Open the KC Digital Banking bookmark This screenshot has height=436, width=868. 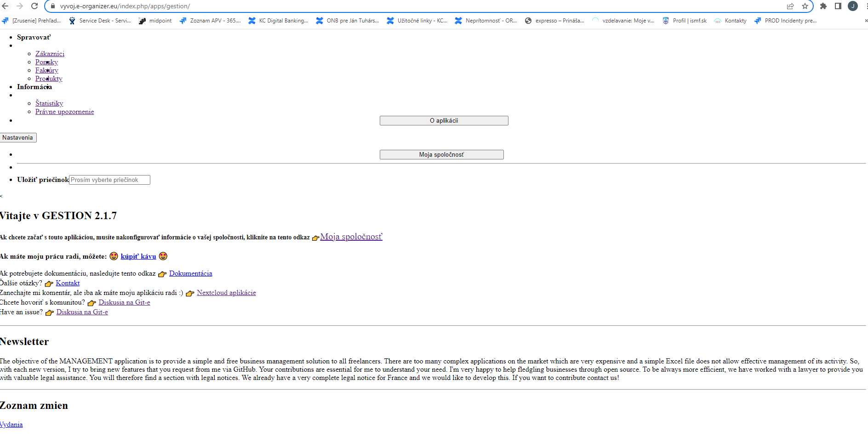click(x=278, y=21)
